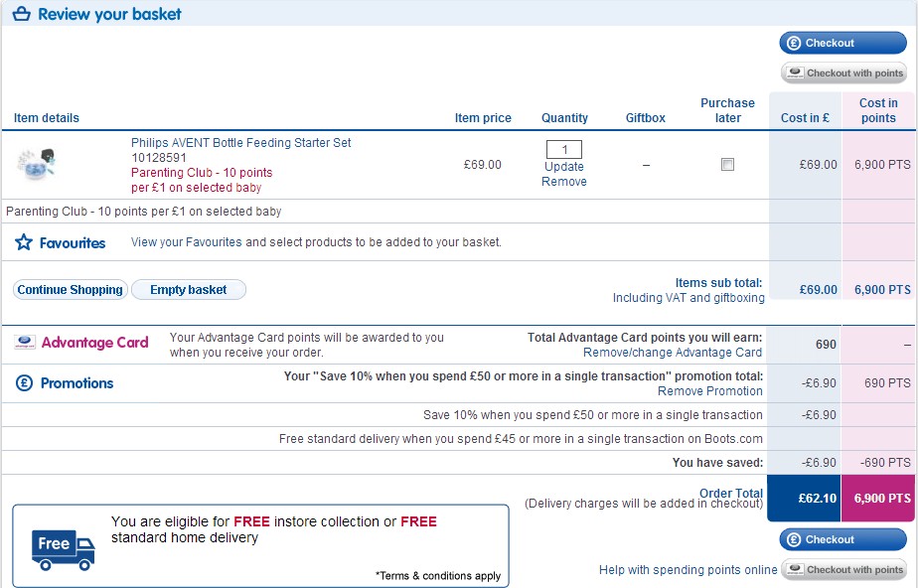Click the Favourites heading link
This screenshot has height=588, width=918.
coord(73,242)
